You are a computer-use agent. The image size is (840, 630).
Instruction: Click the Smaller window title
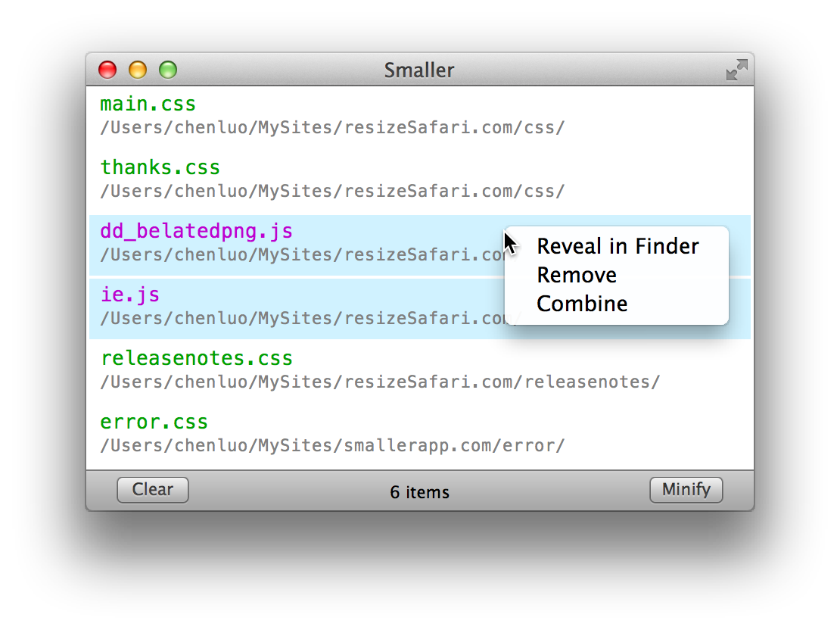[x=419, y=70]
